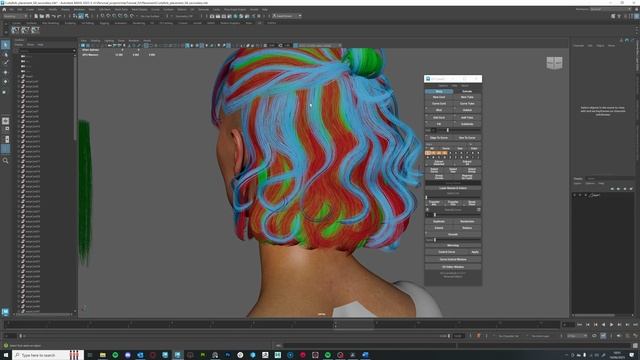Open the Outliner search filter dropdown arrow

point(74,51)
